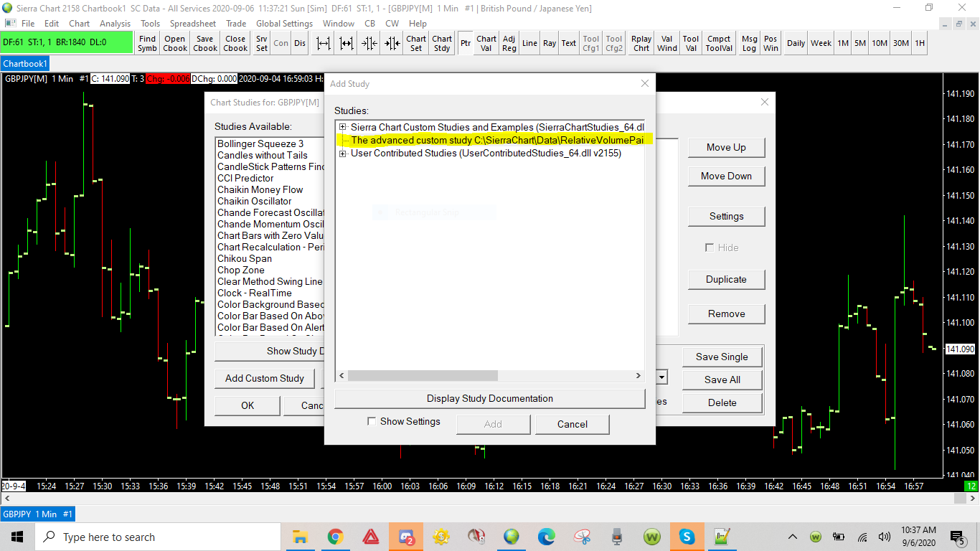This screenshot has height=551, width=980.
Task: Select Bollinger Squeeze 3 study
Action: pyautogui.click(x=260, y=143)
